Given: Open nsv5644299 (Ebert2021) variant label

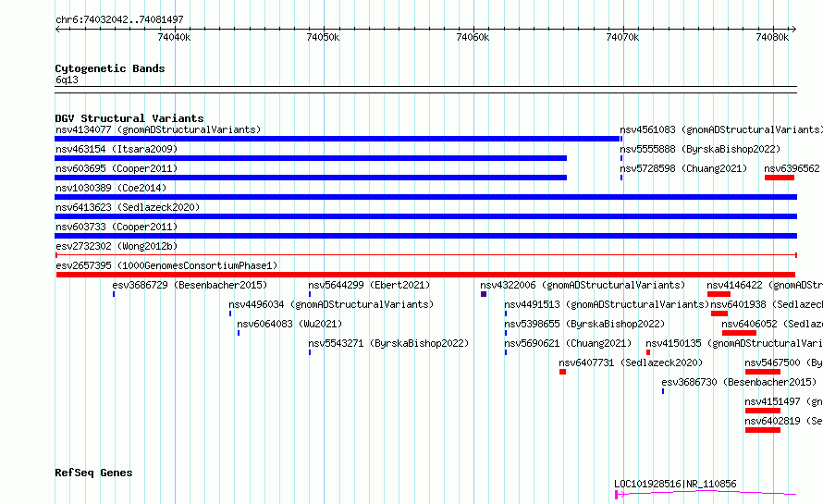Looking at the screenshot, I should pos(369,285).
